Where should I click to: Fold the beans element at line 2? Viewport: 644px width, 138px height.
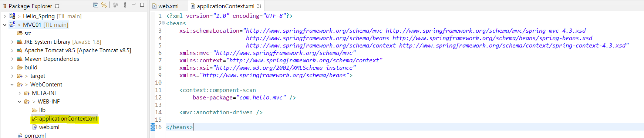(163, 23)
